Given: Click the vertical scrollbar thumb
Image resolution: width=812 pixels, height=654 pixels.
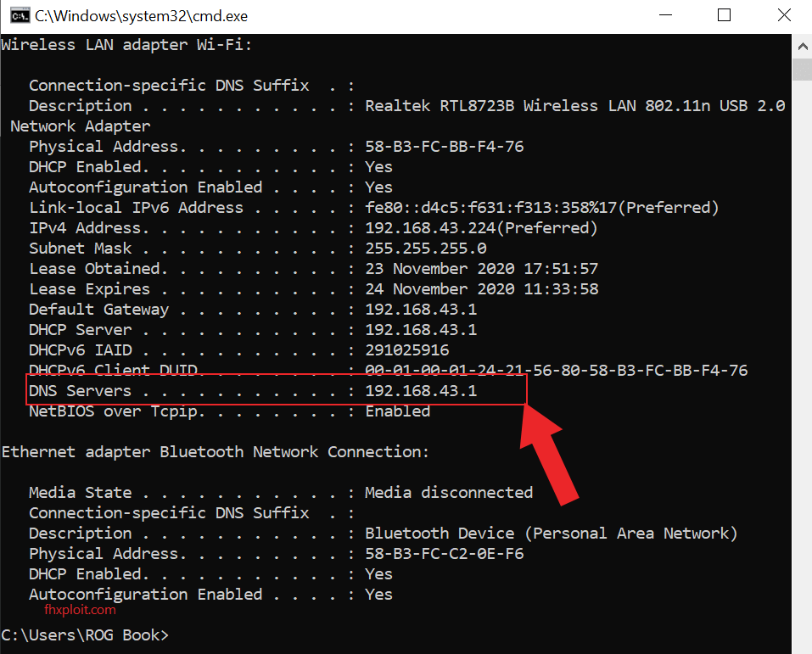Looking at the screenshot, I should [803, 69].
